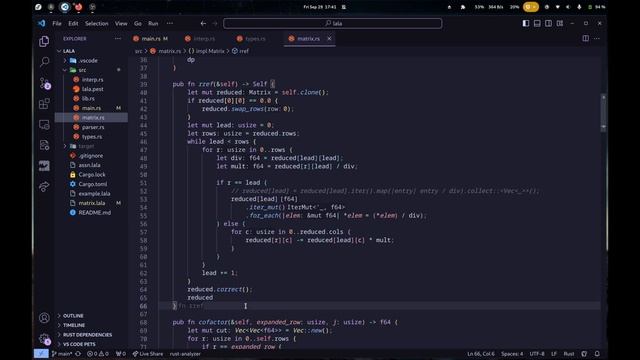This screenshot has width=640, height=360.
Task: Toggle the bottom panel layout icon
Action: [x=537, y=23]
